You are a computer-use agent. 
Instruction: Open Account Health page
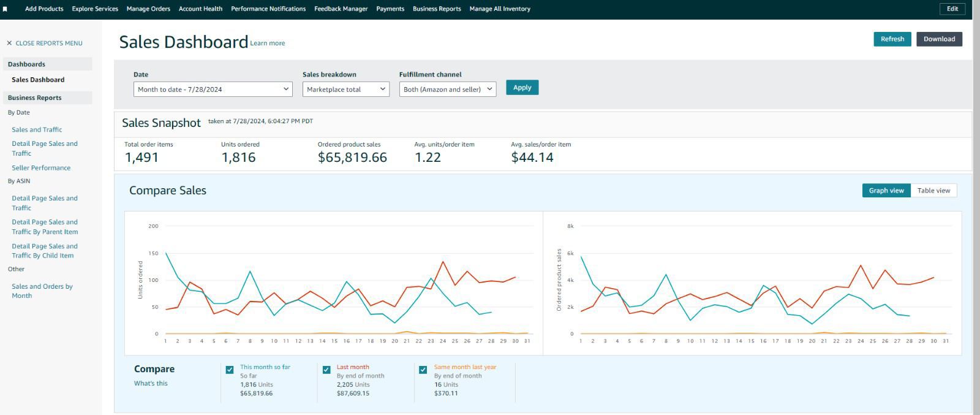(200, 9)
